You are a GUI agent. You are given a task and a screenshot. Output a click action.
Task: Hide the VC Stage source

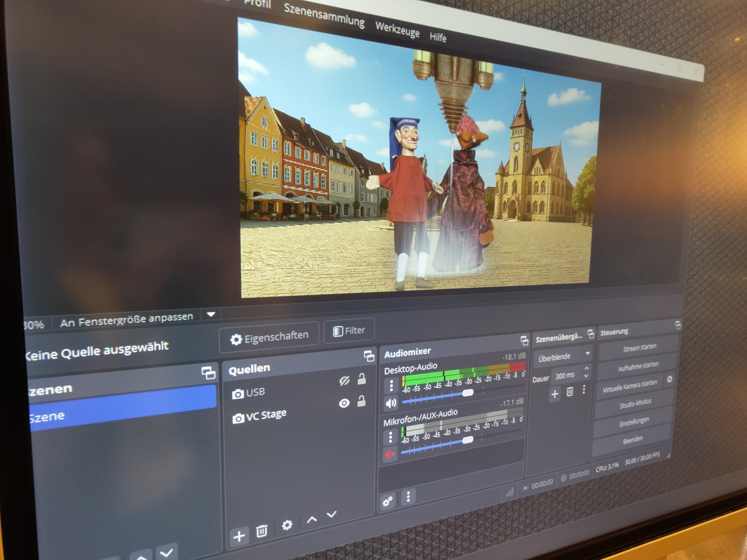coord(344,403)
